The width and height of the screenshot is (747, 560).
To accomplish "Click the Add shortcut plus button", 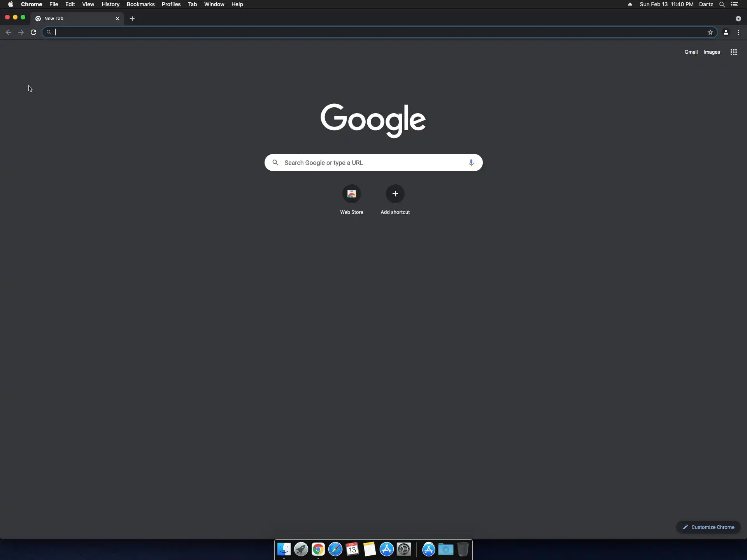I will tap(395, 194).
